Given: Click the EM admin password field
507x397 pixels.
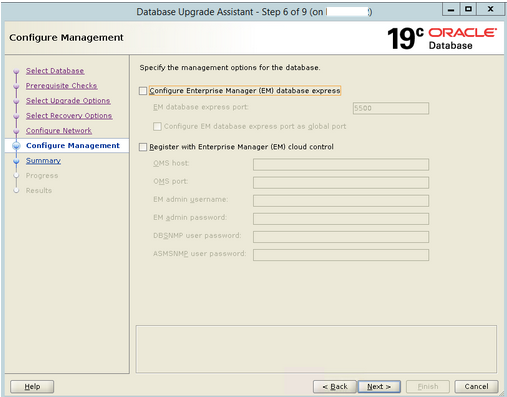Looking at the screenshot, I should pyautogui.click(x=341, y=219).
